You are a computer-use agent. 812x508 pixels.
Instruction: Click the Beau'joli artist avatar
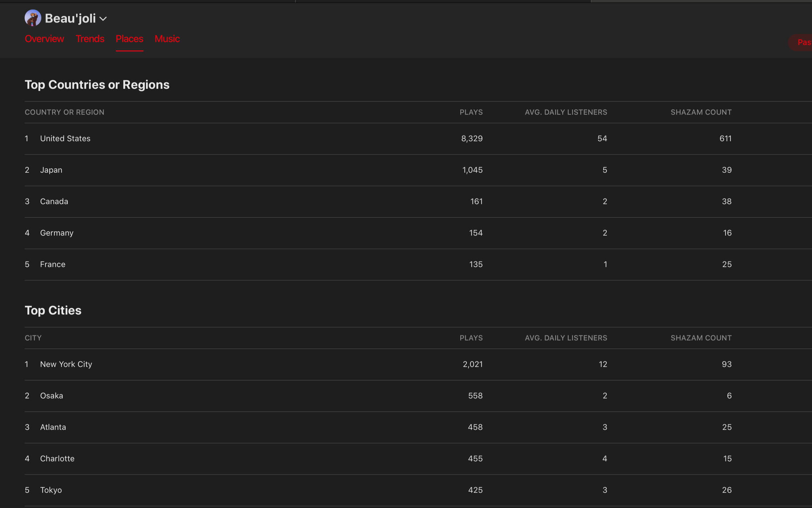33,18
